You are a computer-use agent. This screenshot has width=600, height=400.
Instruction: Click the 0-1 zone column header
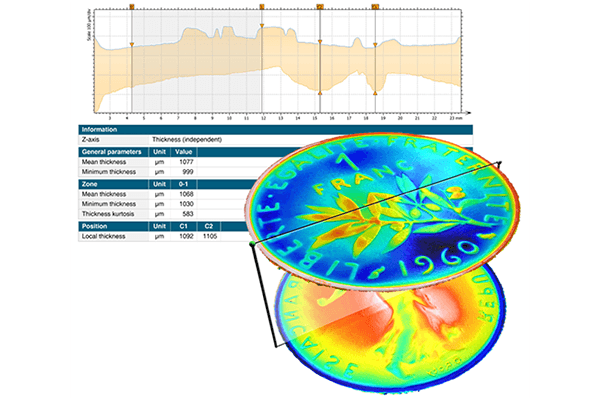pyautogui.click(x=183, y=184)
